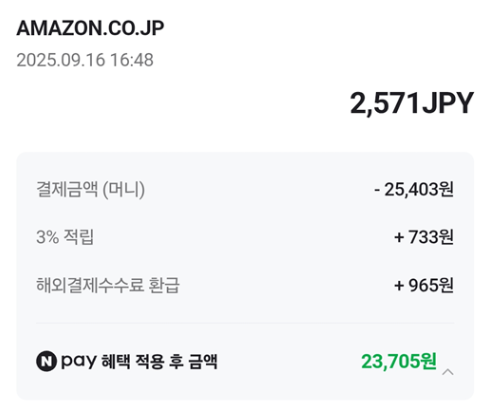Click the horizontal divider above the N pay row
This screenshot has width=482, height=405.
pos(245,323)
